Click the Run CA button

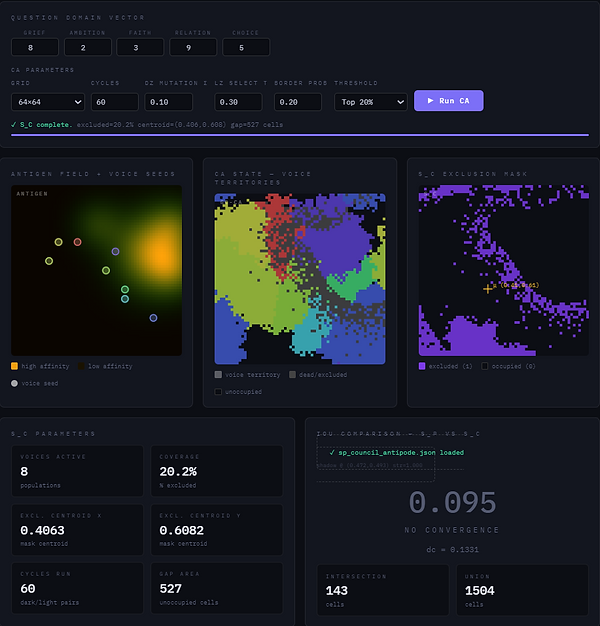(x=449, y=101)
